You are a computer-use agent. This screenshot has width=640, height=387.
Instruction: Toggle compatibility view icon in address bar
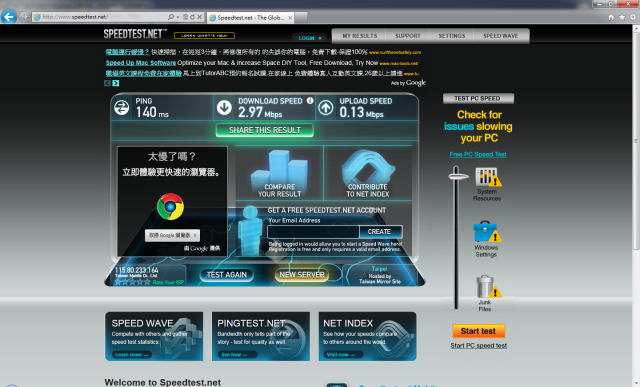[185, 17]
